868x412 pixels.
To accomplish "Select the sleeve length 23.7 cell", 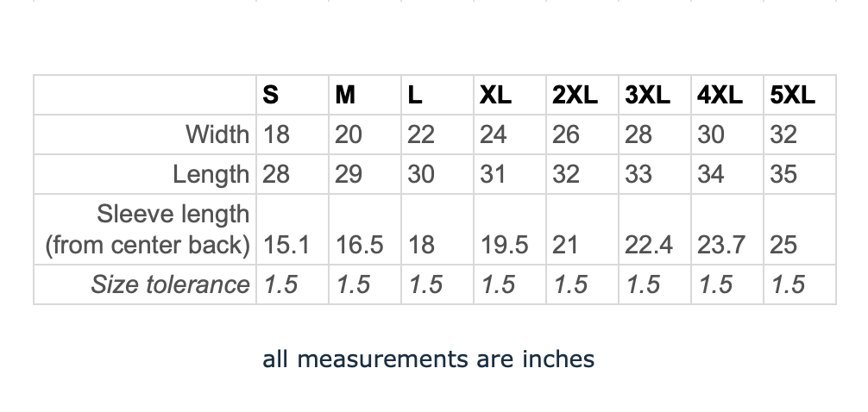I will tap(721, 246).
